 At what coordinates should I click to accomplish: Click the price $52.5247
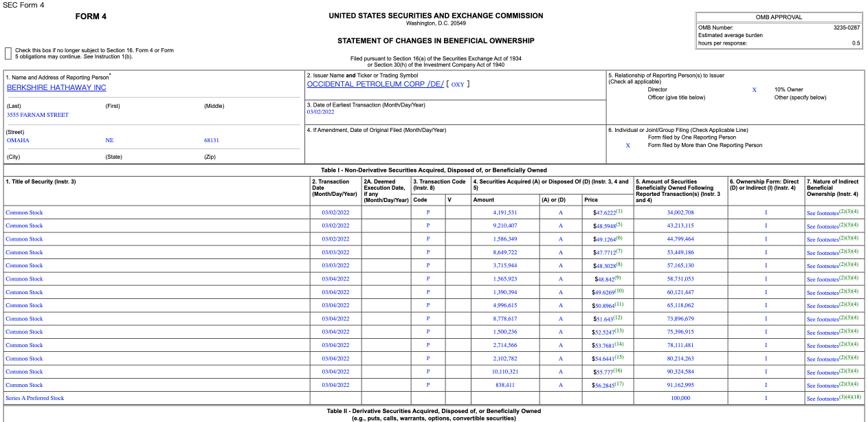pyautogui.click(x=603, y=333)
